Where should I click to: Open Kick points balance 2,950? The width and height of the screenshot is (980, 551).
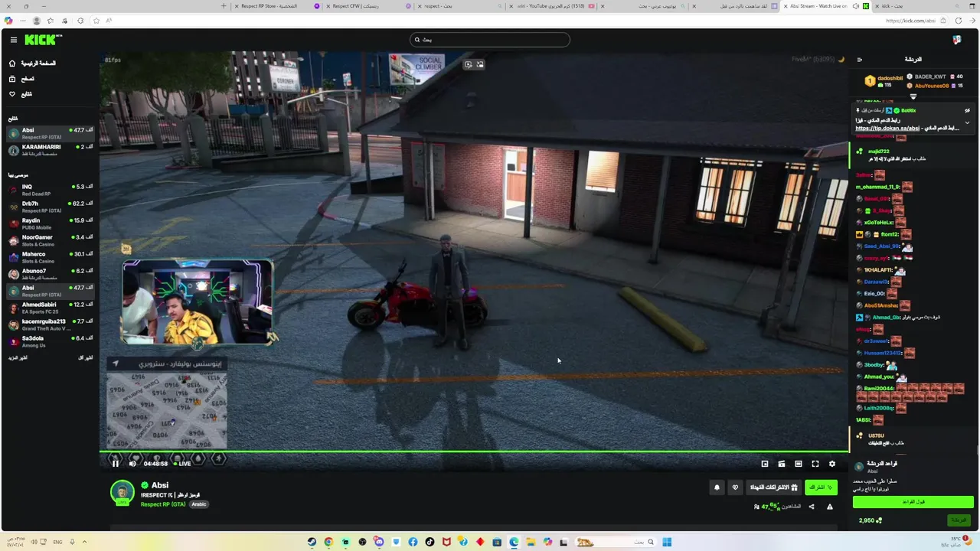pyautogui.click(x=870, y=520)
